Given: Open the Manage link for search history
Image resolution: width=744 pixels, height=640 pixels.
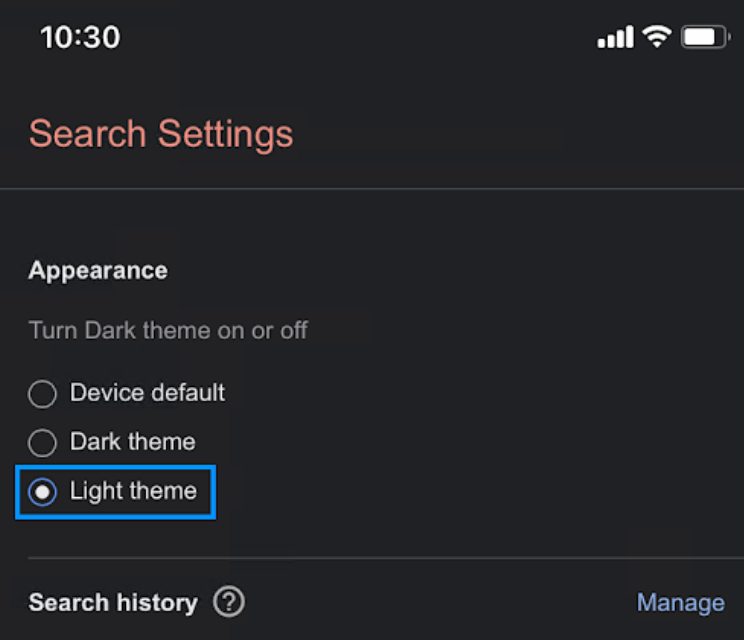Looking at the screenshot, I should [680, 603].
